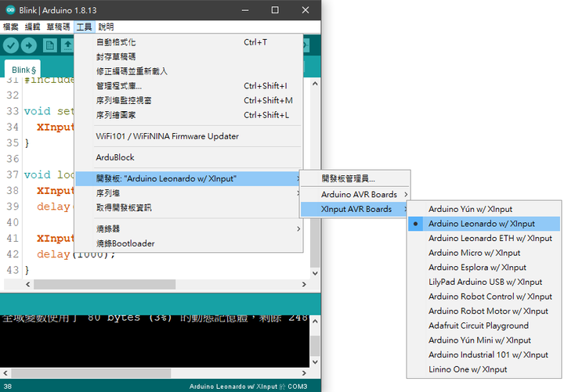Click editor vertical scrollbar down arrow
The height and width of the screenshot is (392, 564).
315,273
